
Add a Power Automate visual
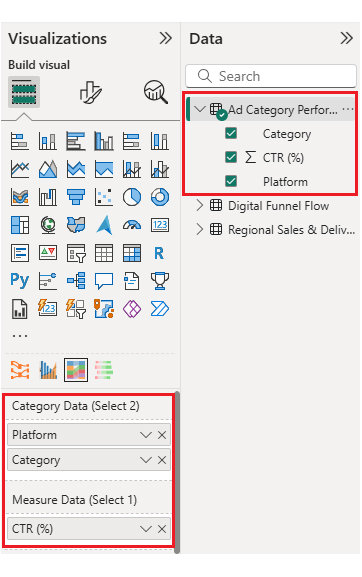pyautogui.click(x=160, y=309)
